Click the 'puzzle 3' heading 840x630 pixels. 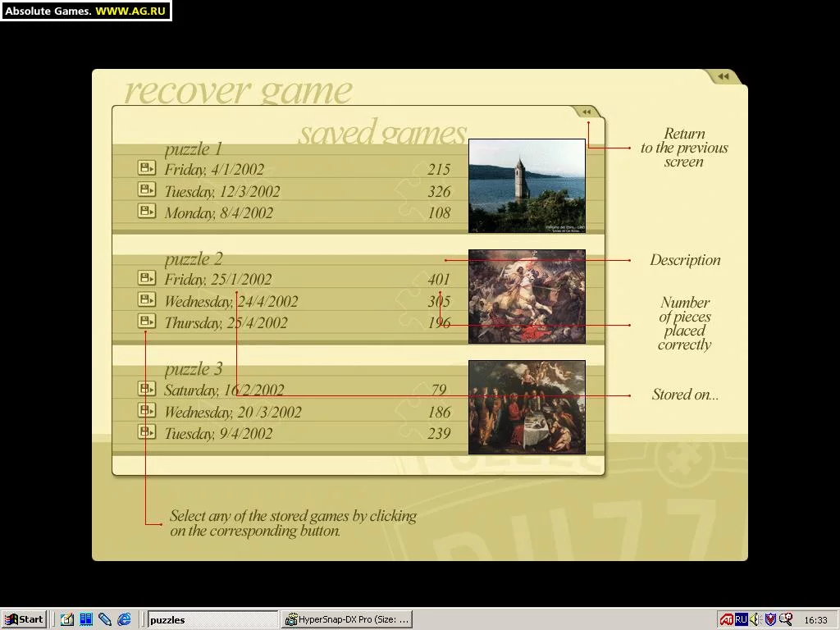tap(194, 370)
